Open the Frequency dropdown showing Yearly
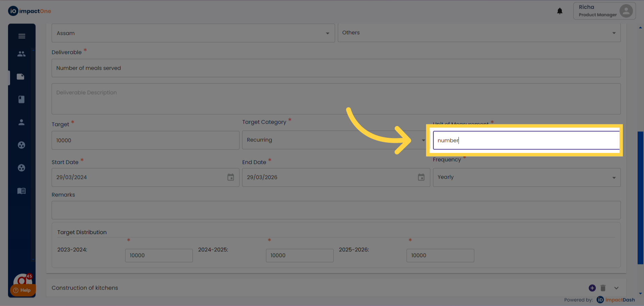 (527, 177)
